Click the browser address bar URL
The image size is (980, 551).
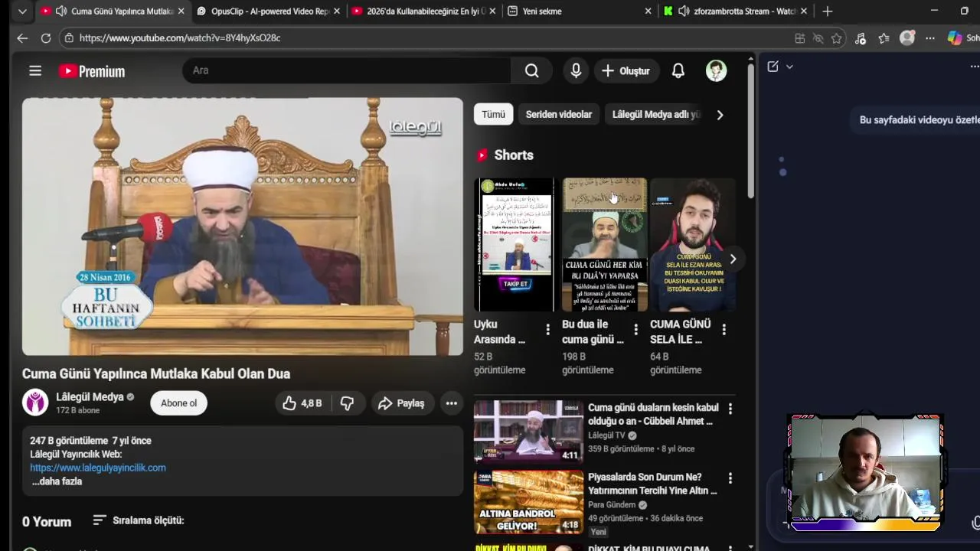(180, 37)
